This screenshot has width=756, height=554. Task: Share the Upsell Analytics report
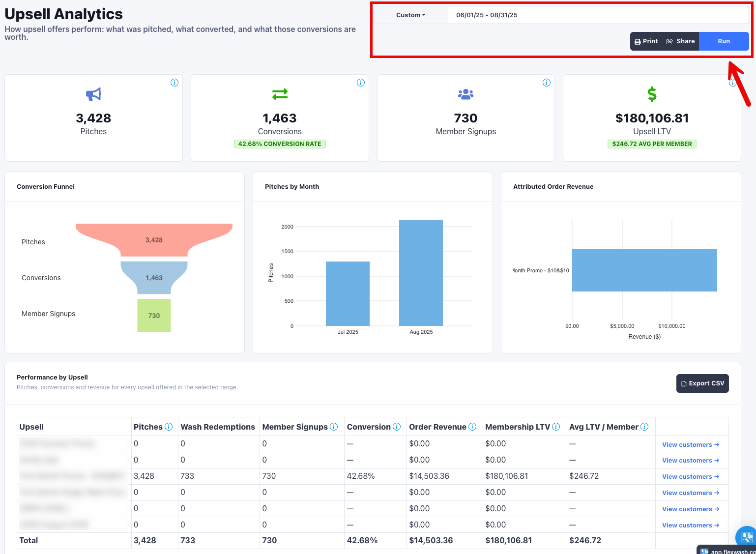coord(680,41)
